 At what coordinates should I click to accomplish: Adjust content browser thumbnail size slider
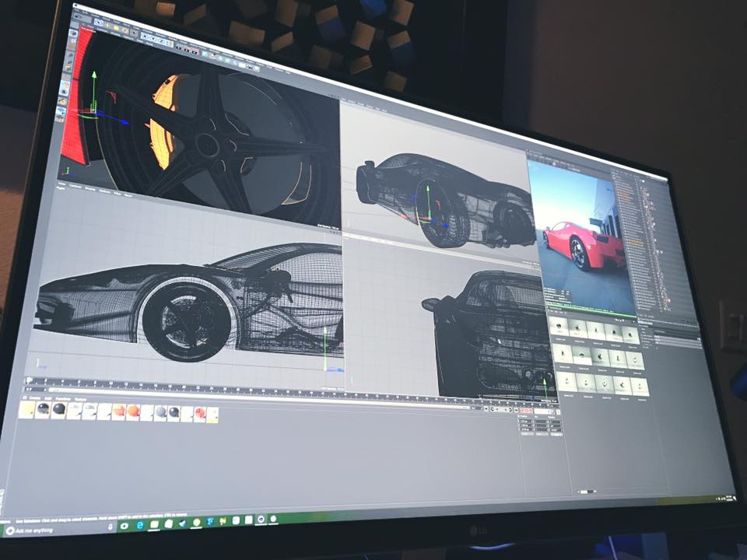(587, 492)
